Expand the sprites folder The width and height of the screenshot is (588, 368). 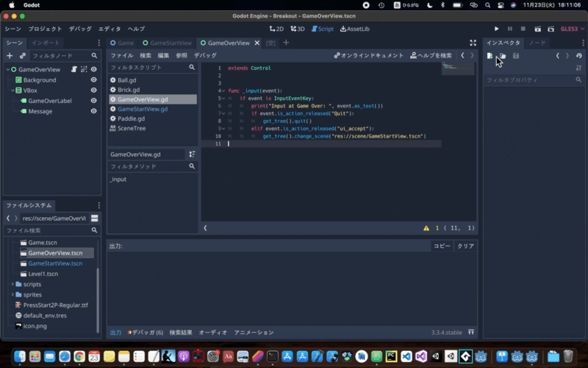pyautogui.click(x=12, y=295)
